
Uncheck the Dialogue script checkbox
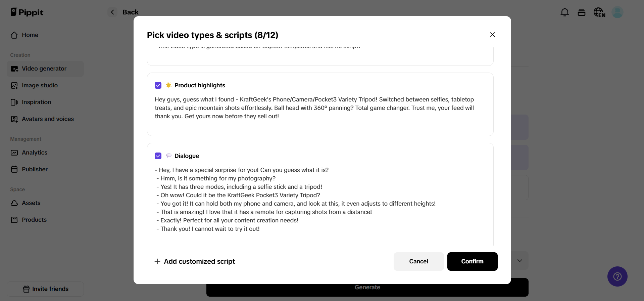click(x=158, y=156)
